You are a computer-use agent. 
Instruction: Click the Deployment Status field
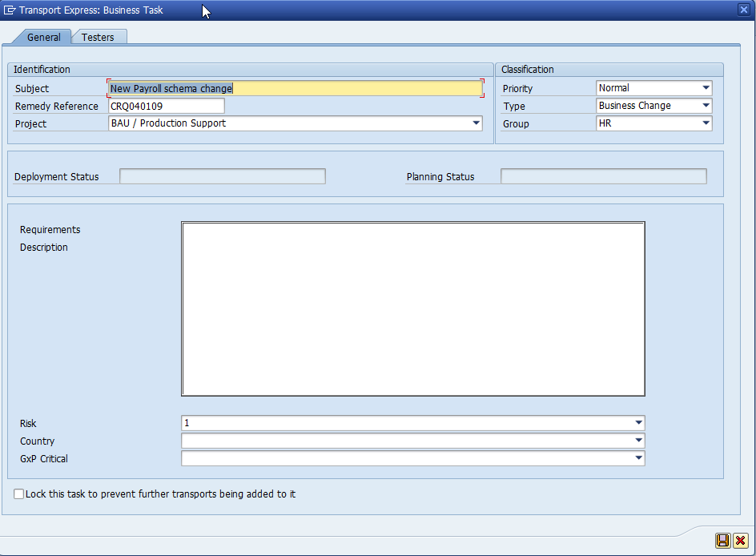pos(223,176)
